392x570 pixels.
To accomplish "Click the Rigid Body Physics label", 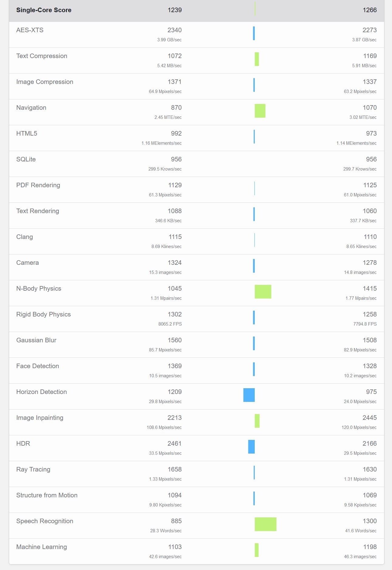I will [43, 314].
